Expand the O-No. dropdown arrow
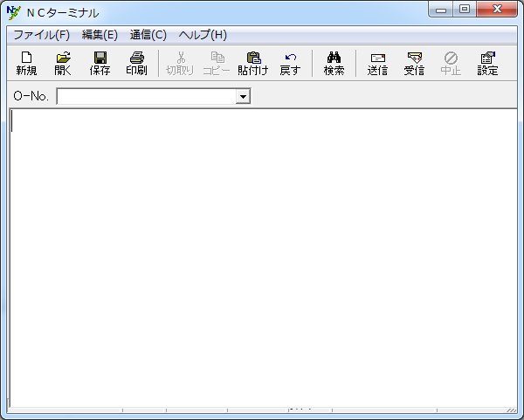The image size is (524, 420). pos(243,97)
